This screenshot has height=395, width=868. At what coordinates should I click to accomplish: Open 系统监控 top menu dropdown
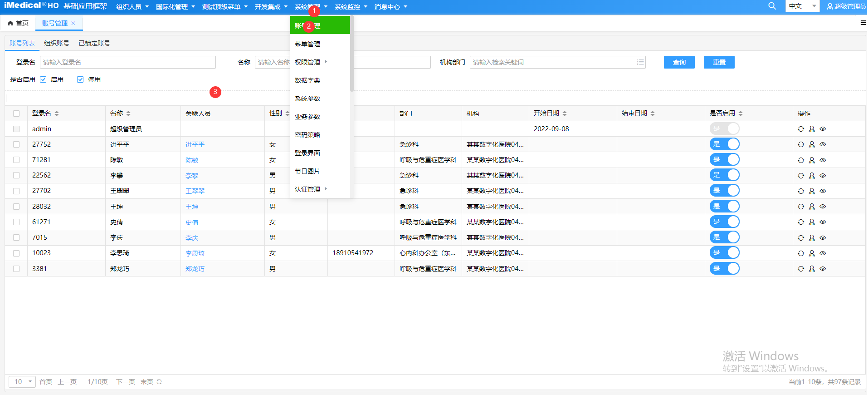pos(351,7)
